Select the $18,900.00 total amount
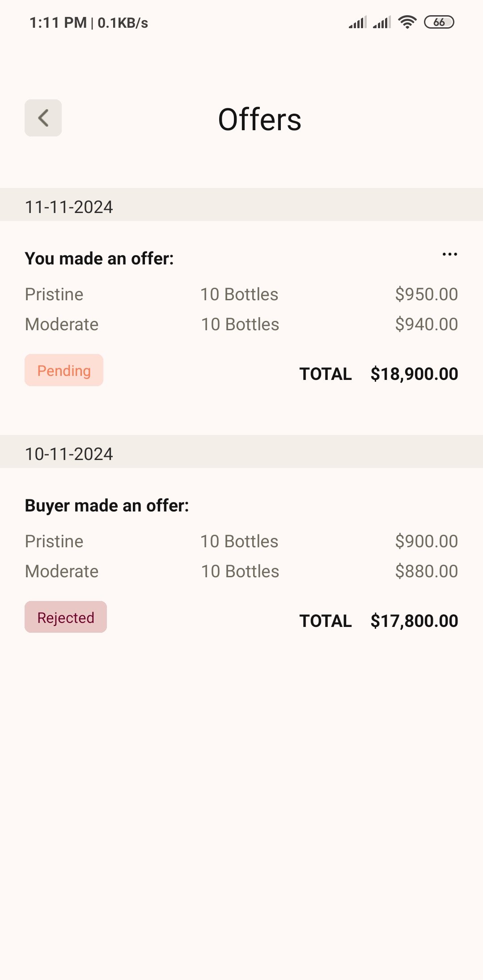Image resolution: width=483 pixels, height=980 pixels. coord(414,374)
